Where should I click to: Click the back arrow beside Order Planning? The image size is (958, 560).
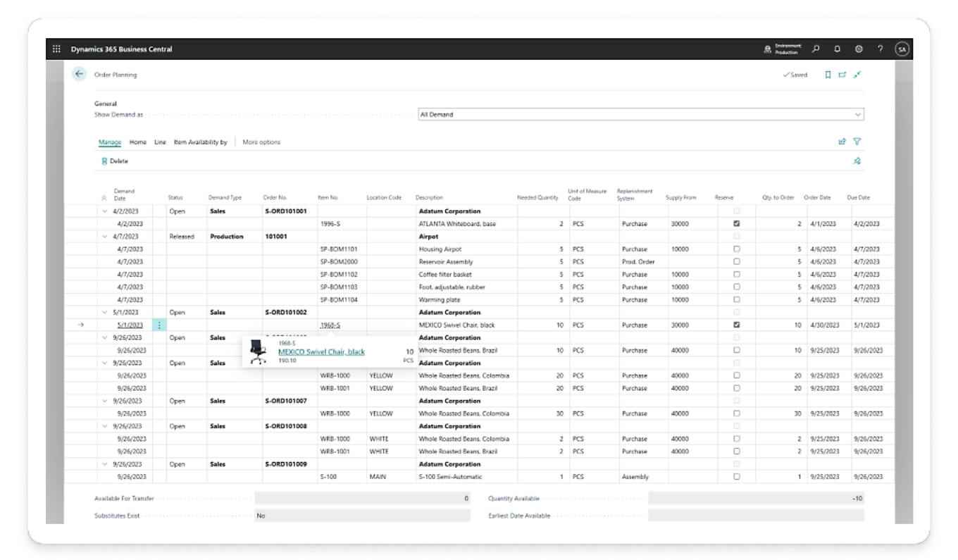coord(80,74)
